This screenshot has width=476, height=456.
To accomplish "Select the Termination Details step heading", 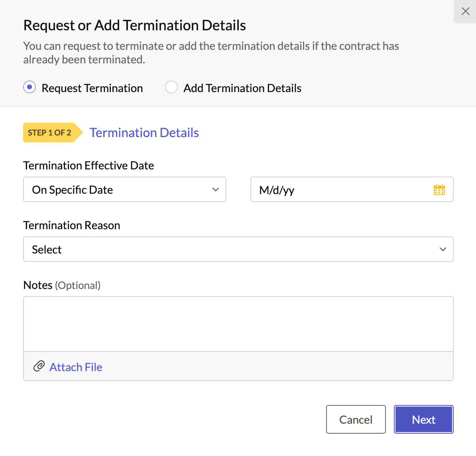I will pyautogui.click(x=144, y=133).
